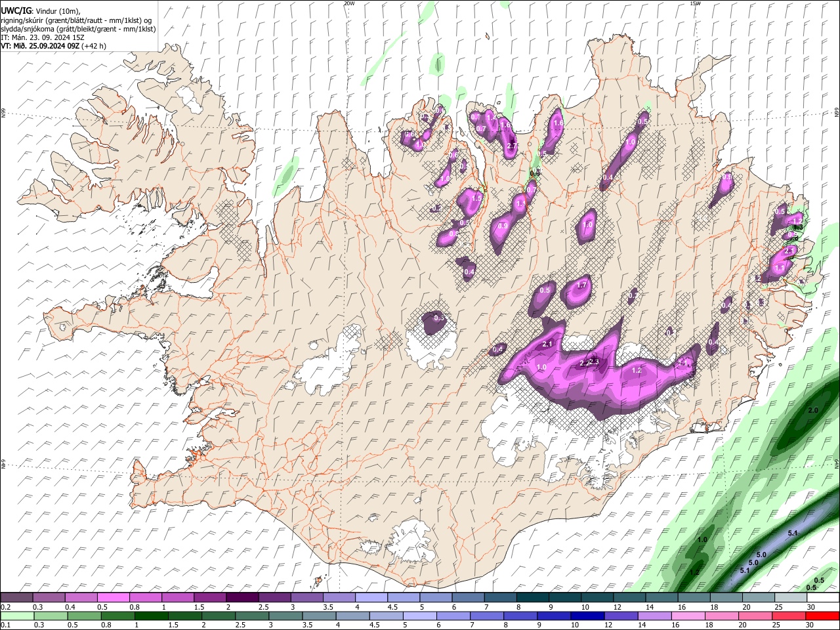Click the 2.7 snowfall value in the north

coord(513,146)
